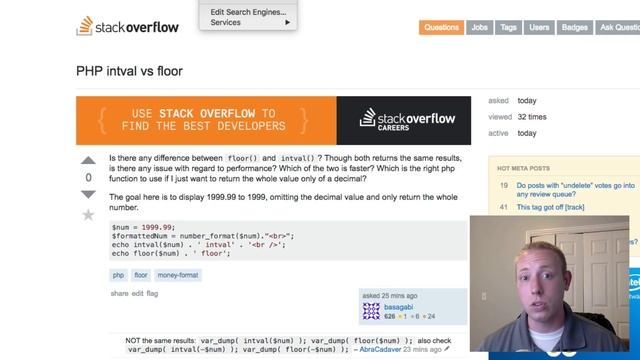The width and height of the screenshot is (640, 360).
Task: Click the question vote count 0
Action: pyautogui.click(x=88, y=178)
